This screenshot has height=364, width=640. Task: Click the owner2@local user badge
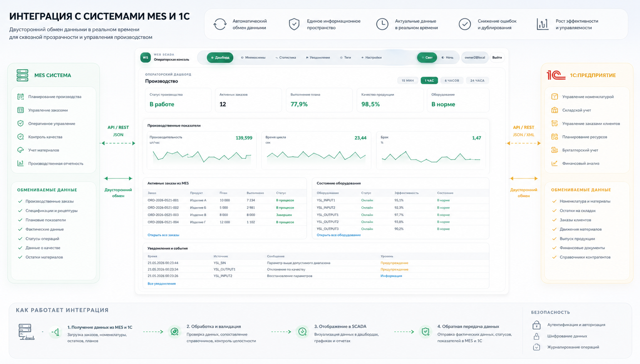coord(474,57)
